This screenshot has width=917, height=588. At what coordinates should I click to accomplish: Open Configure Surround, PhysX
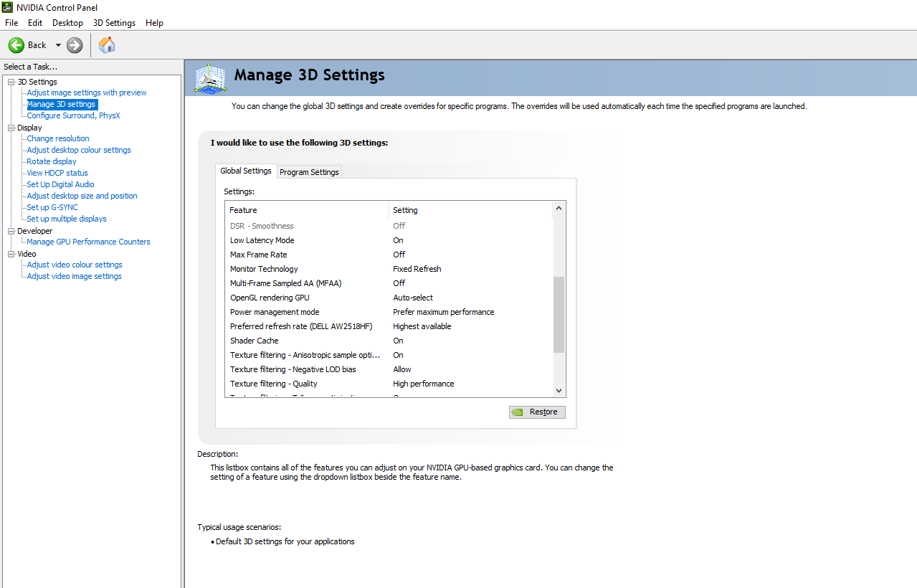coord(73,115)
